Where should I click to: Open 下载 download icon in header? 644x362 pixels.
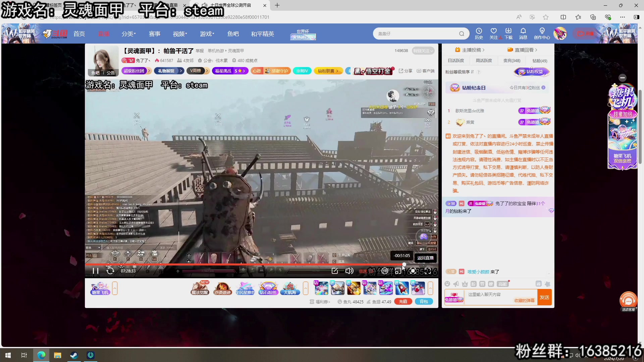point(508,34)
